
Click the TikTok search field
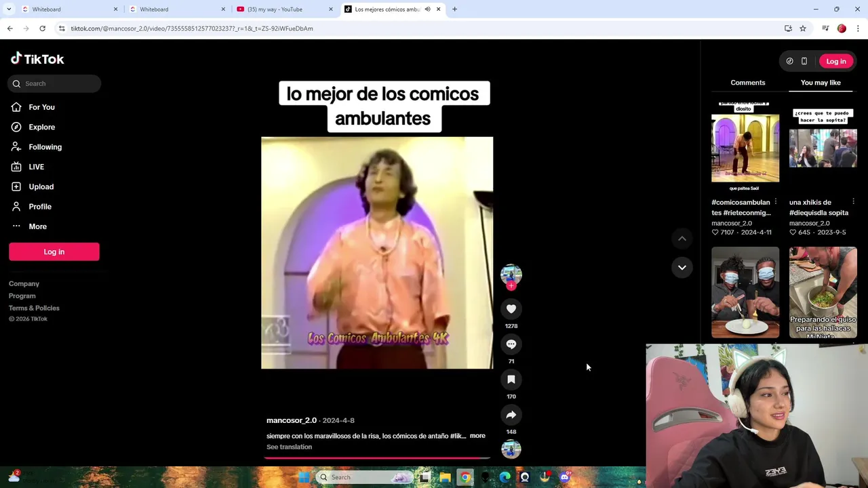(x=55, y=83)
